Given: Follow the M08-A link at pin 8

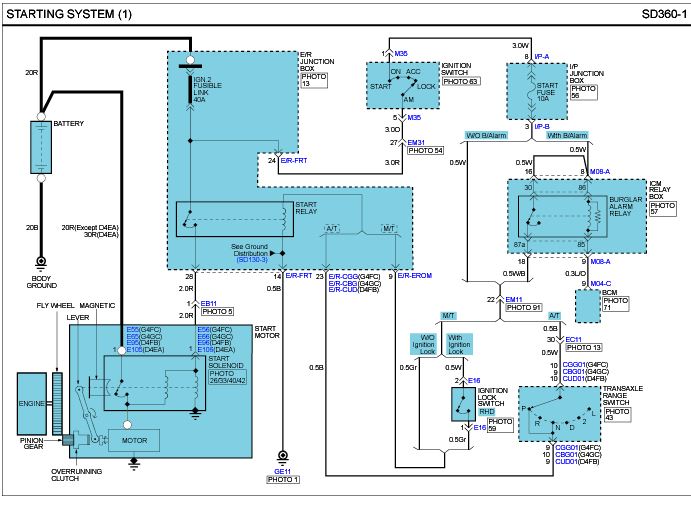Looking at the screenshot, I should point(600,171).
